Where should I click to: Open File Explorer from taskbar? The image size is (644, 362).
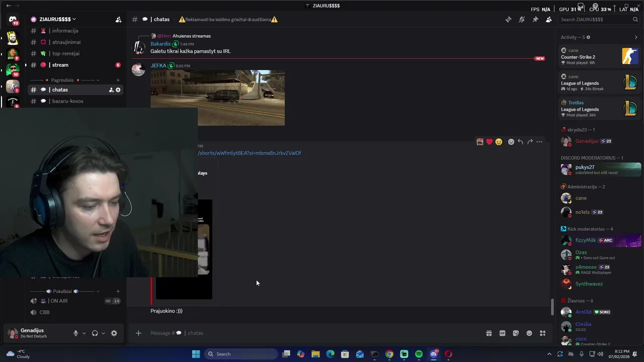[315, 354]
